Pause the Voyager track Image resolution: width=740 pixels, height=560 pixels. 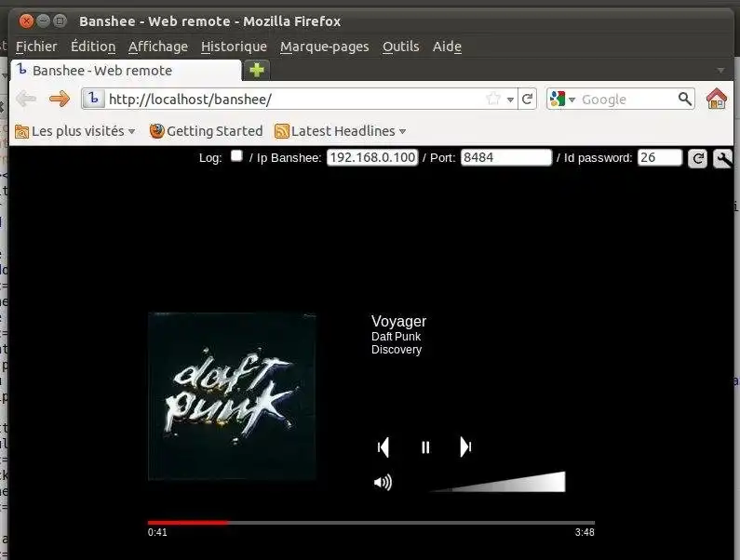[x=425, y=447]
